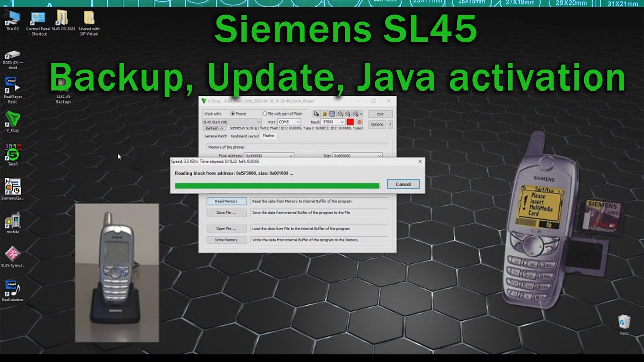Click the Refresh -> button

(x=214, y=128)
